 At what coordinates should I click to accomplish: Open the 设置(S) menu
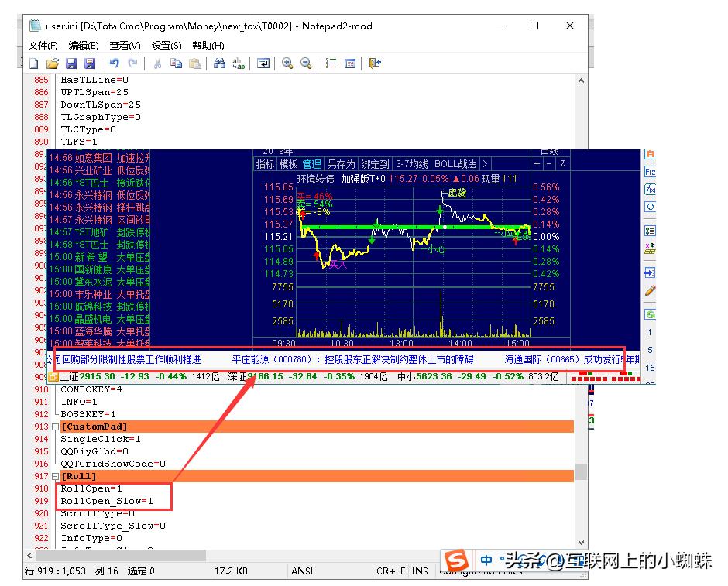coord(167,46)
